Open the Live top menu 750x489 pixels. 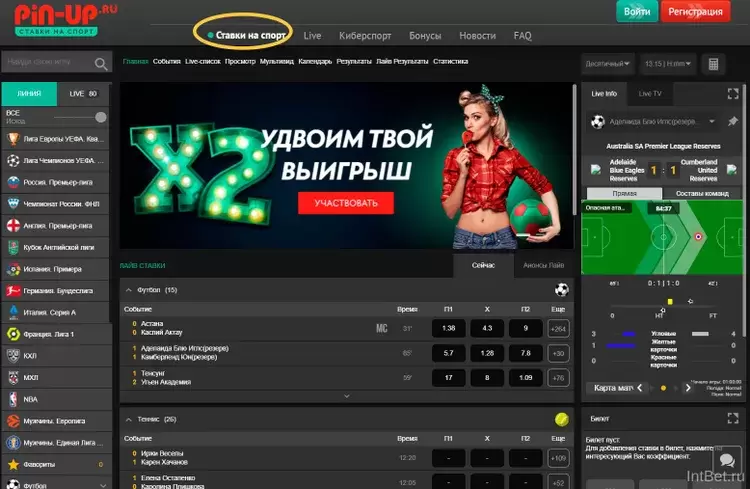312,35
